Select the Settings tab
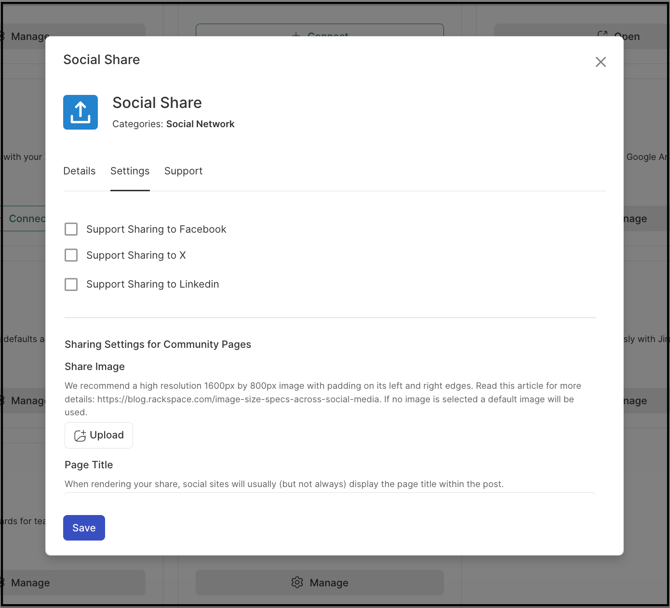The image size is (670, 608). tap(130, 171)
